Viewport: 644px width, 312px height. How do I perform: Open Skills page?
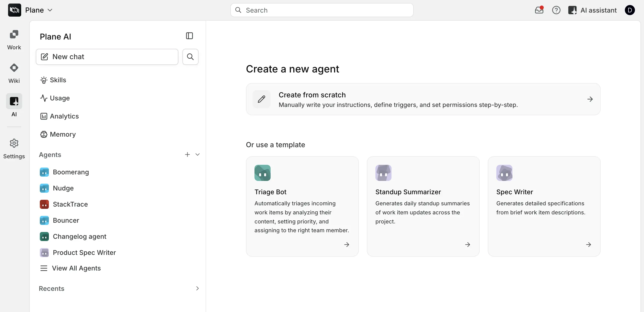pos(53,80)
